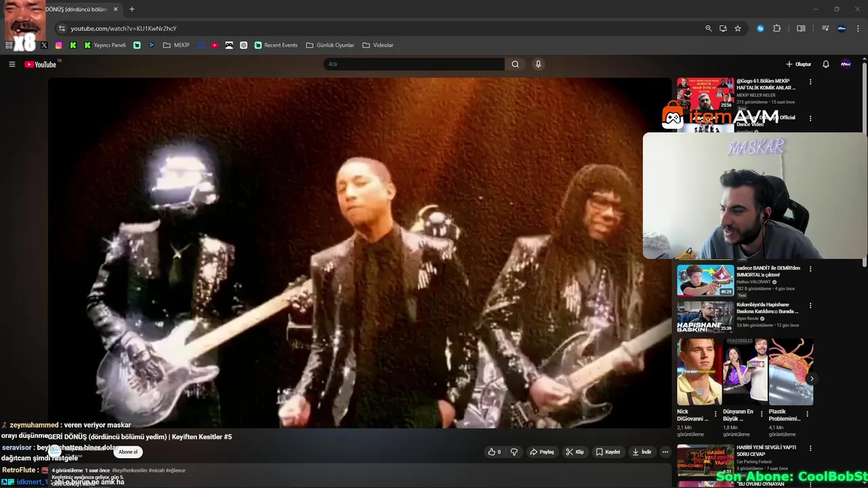The width and height of the screenshot is (868, 488).
Task: Open the Extensions puzzle icon
Action: pyautogui.click(x=777, y=28)
